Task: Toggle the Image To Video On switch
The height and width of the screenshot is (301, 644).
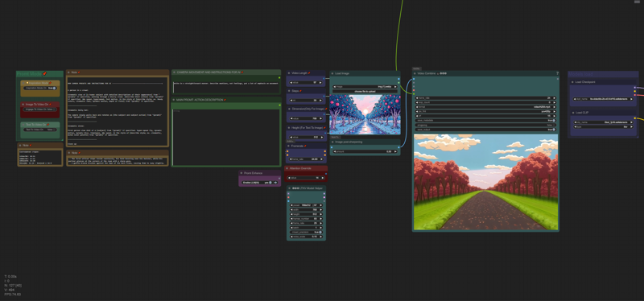Action: [x=40, y=109]
